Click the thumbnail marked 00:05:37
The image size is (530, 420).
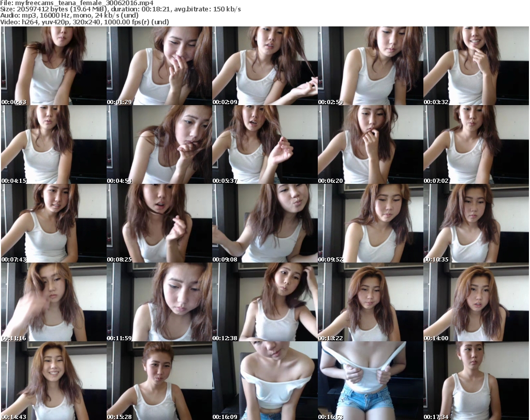[x=264, y=145]
